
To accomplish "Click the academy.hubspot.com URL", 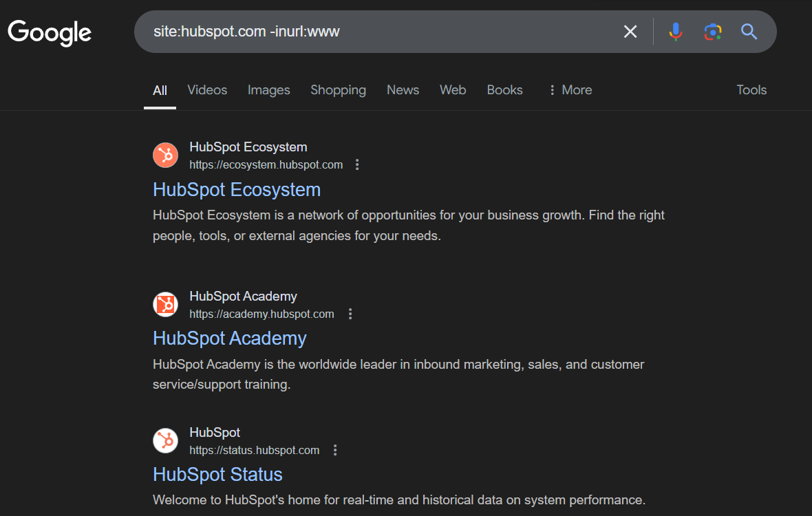I will point(261,314).
